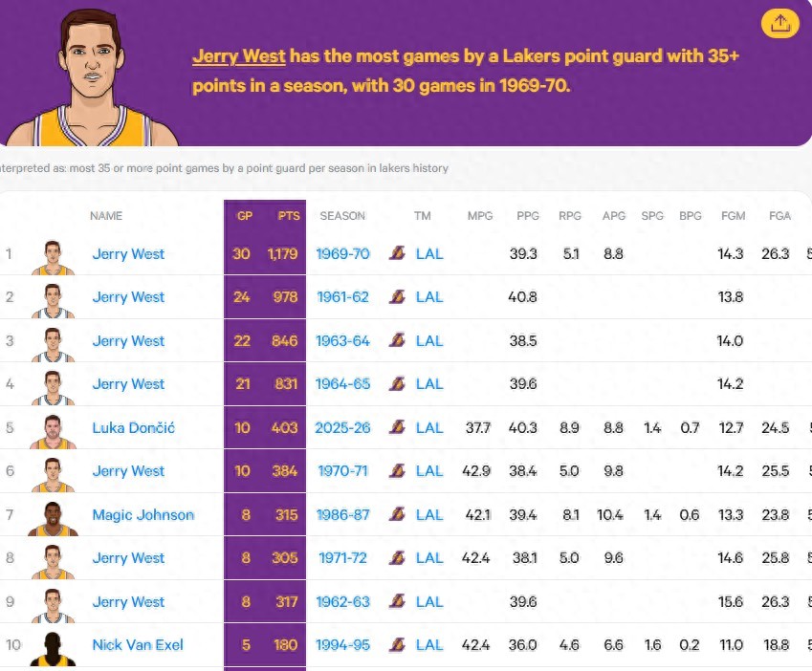Click Lakers logo in 1969-70 season row
The height and width of the screenshot is (671, 812).
pyautogui.click(x=397, y=253)
